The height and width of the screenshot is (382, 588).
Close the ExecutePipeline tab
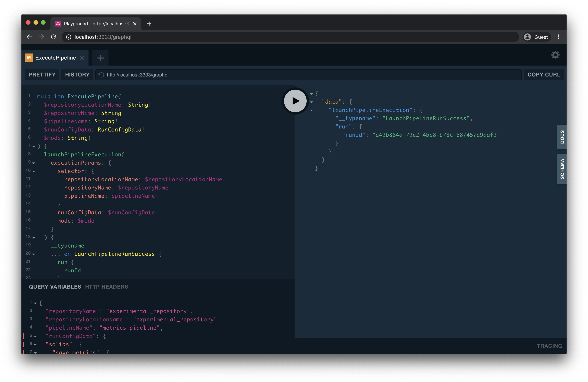tap(82, 58)
